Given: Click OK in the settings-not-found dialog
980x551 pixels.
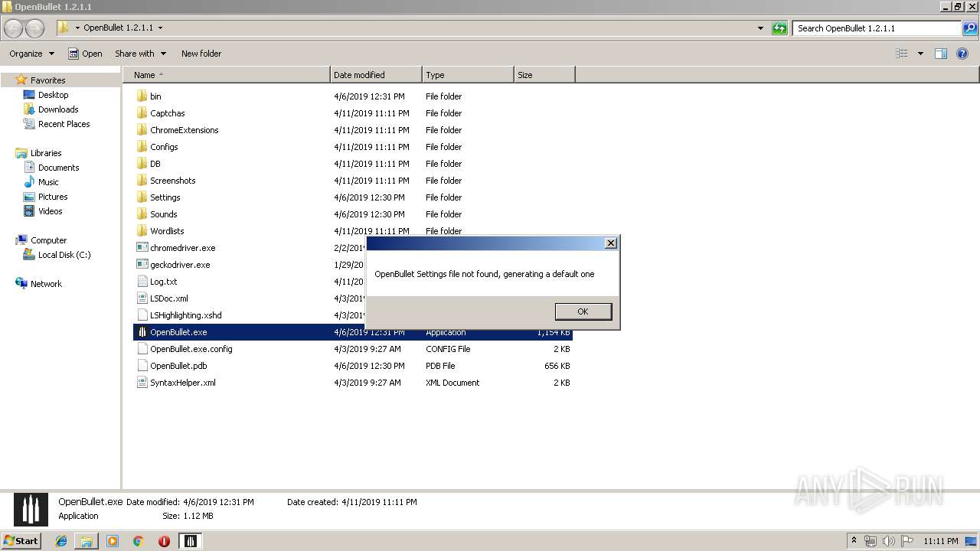Looking at the screenshot, I should [x=583, y=311].
